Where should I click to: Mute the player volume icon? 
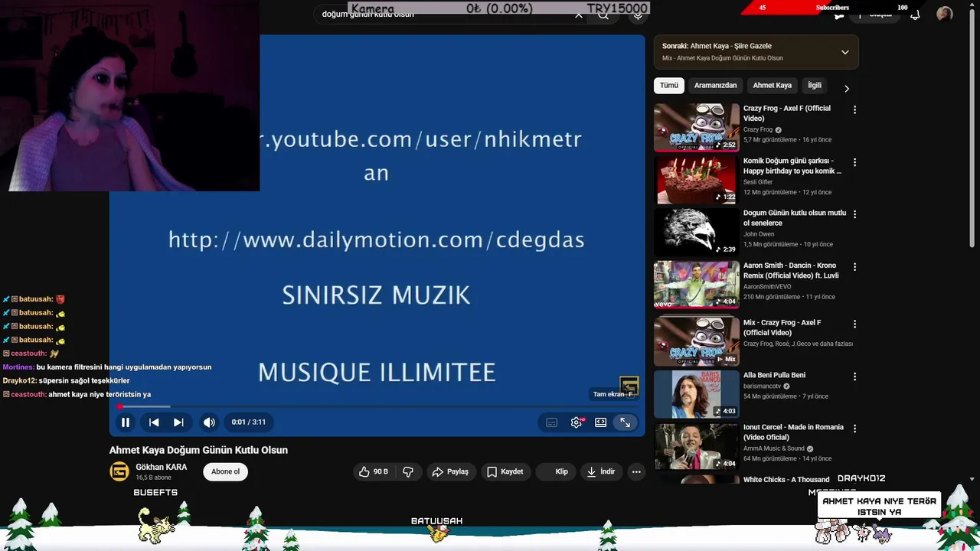coord(209,422)
